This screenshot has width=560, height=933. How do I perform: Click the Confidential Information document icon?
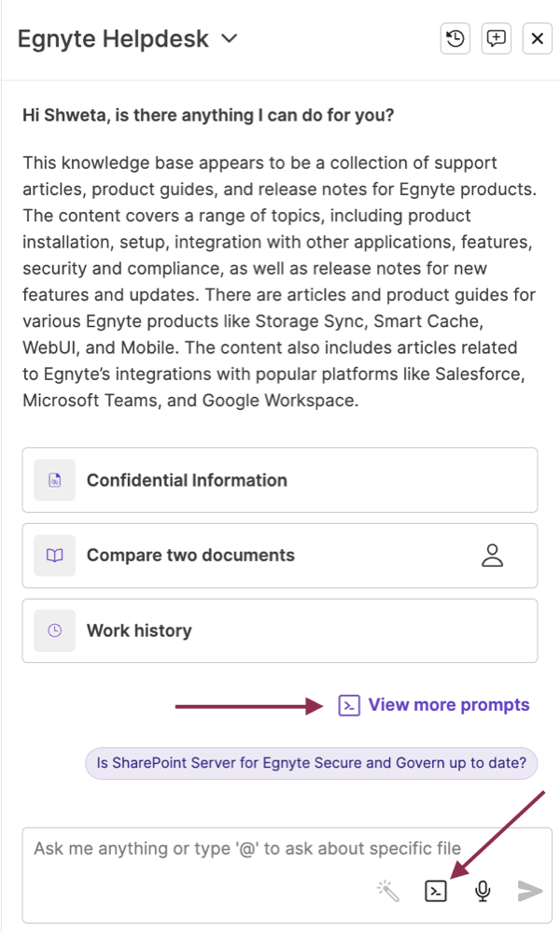pyautogui.click(x=54, y=480)
